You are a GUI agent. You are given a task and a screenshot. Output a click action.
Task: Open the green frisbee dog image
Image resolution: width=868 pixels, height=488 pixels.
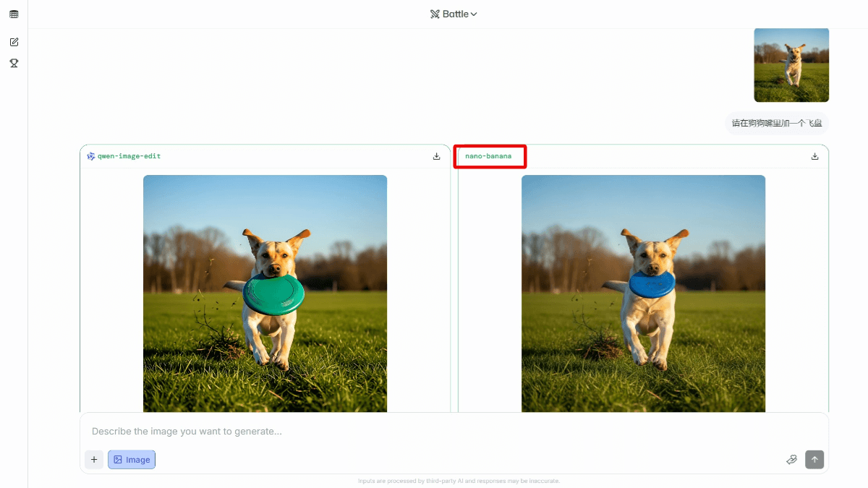[x=265, y=293]
